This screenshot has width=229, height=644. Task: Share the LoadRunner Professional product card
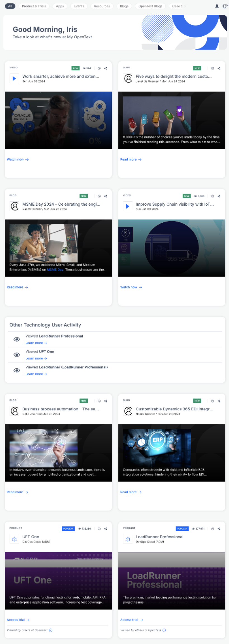(219, 529)
